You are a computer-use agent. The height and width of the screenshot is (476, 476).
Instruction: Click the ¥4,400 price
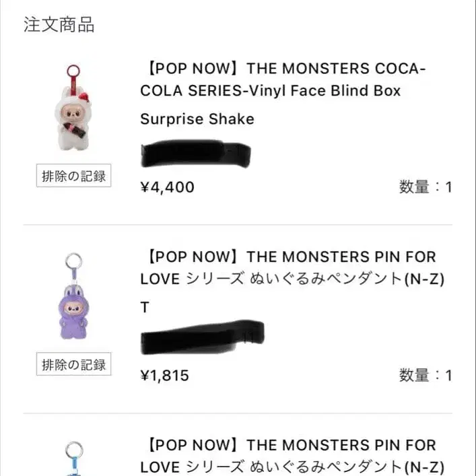[x=167, y=187]
